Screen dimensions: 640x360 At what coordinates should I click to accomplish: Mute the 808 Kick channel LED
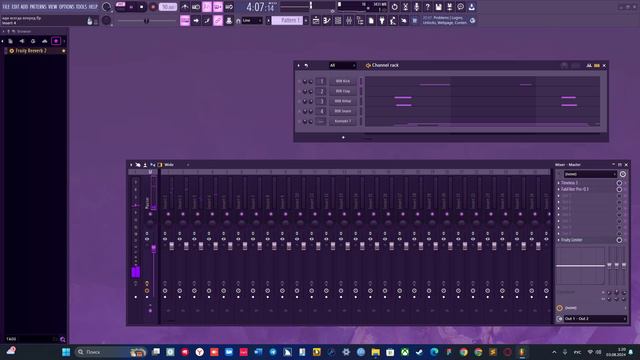click(299, 81)
